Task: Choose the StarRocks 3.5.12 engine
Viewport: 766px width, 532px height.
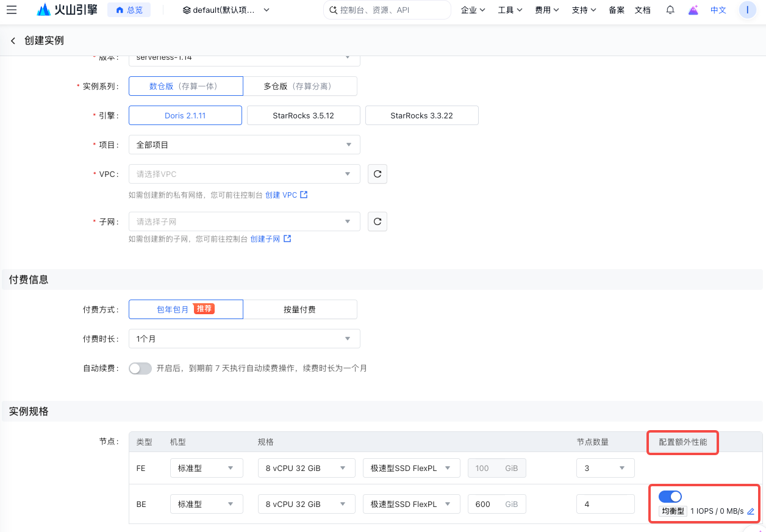Action: pyautogui.click(x=304, y=115)
